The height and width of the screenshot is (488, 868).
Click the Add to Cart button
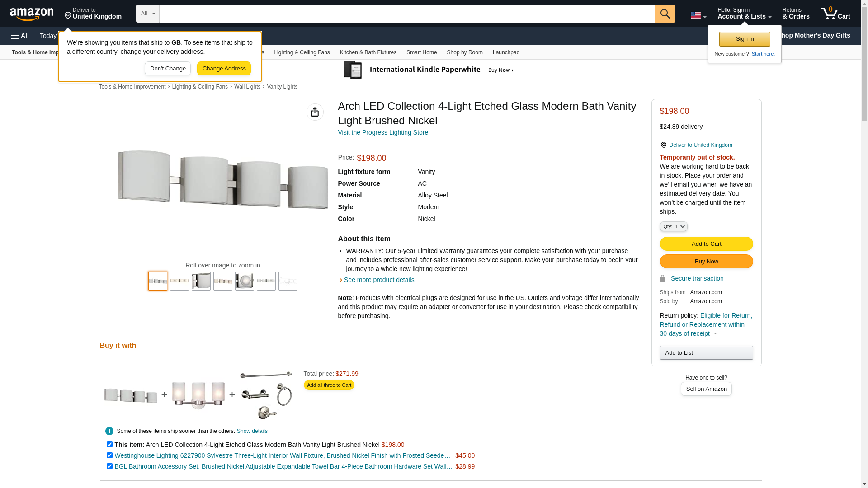[x=706, y=244]
